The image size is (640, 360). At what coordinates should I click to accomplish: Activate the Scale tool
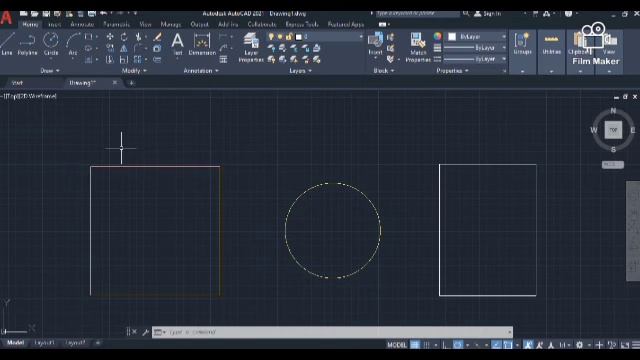pyautogui.click(x=124, y=60)
